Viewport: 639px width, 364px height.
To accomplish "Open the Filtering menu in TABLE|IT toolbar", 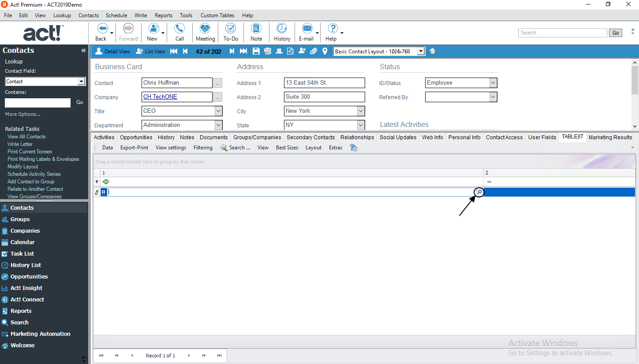I will point(203,148).
